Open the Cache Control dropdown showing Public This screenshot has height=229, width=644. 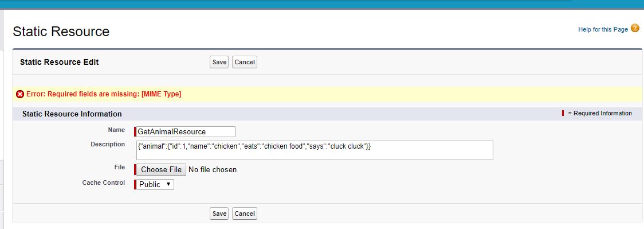155,184
